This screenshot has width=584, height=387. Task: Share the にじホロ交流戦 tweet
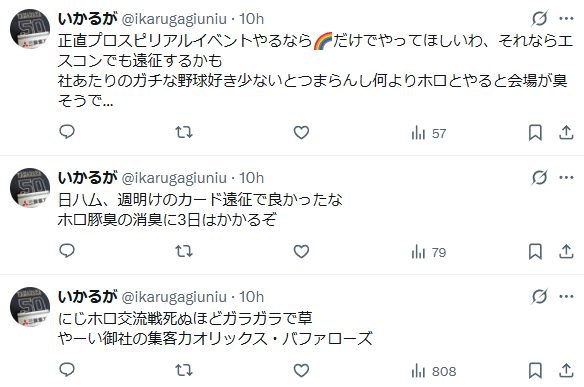click(x=566, y=371)
